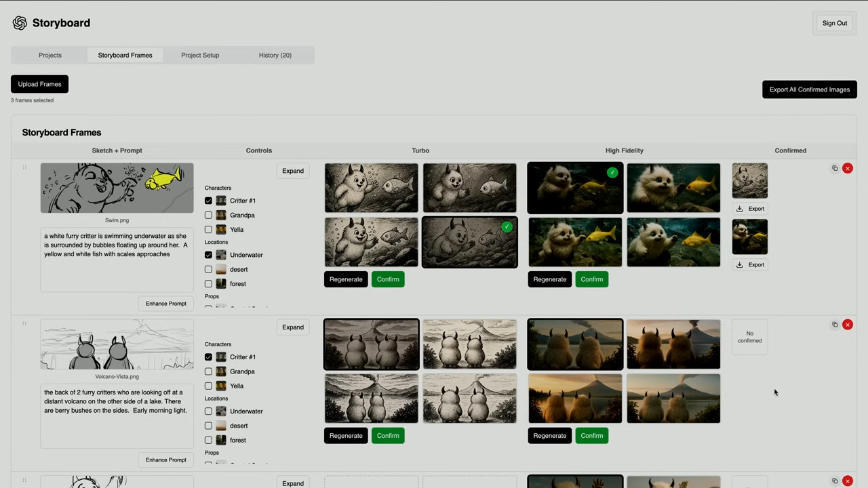Viewport: 868px width, 488px height.
Task: Confirm the Turbo selection for Volcano-Vista.png
Action: (x=388, y=436)
